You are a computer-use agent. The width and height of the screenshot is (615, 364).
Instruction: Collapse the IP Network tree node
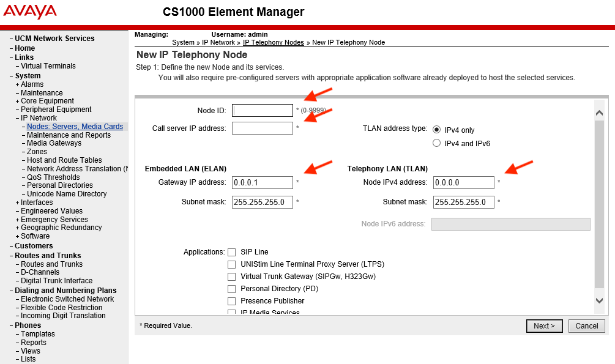point(17,118)
